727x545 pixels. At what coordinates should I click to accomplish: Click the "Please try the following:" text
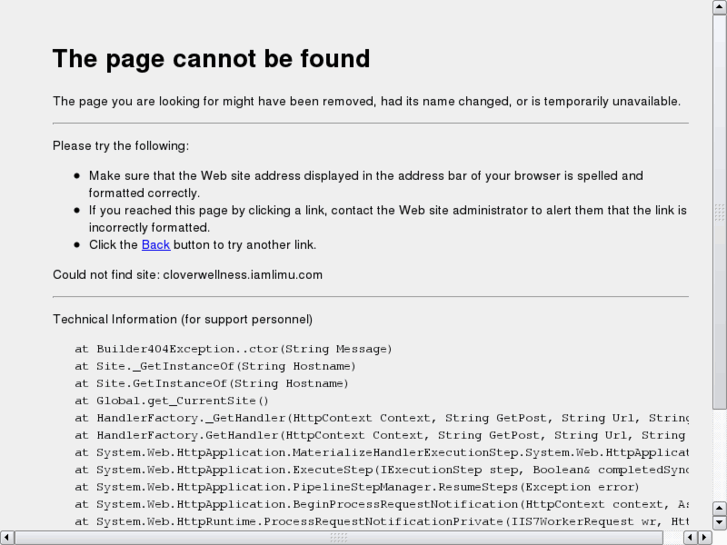pyautogui.click(x=120, y=146)
